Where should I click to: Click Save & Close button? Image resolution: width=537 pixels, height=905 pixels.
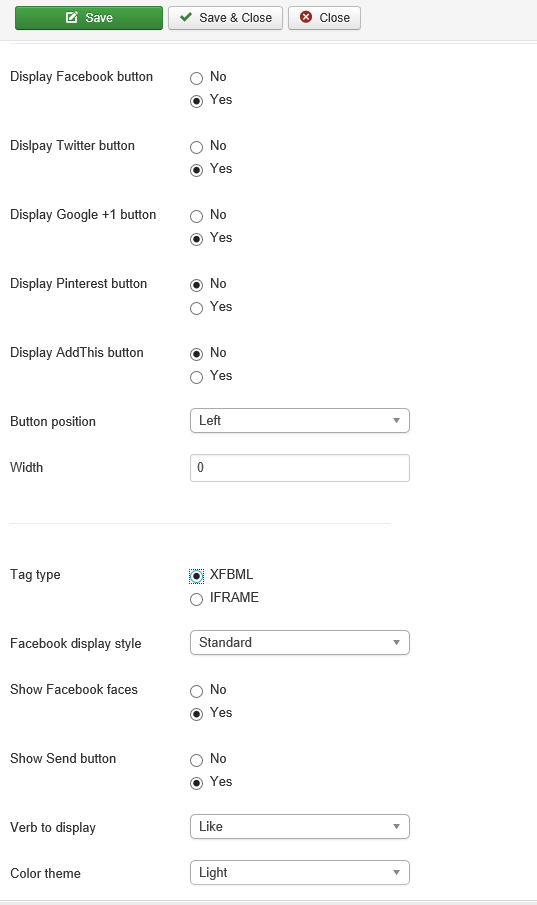(x=225, y=18)
